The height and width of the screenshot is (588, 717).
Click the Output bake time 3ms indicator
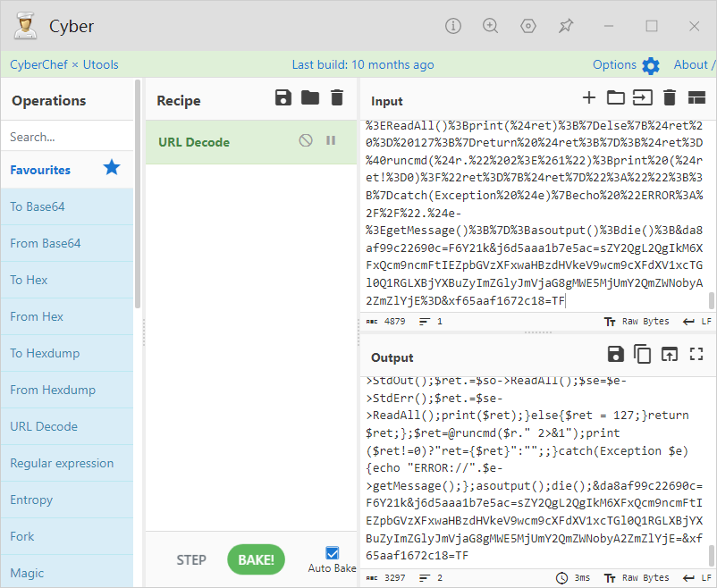click(573, 578)
